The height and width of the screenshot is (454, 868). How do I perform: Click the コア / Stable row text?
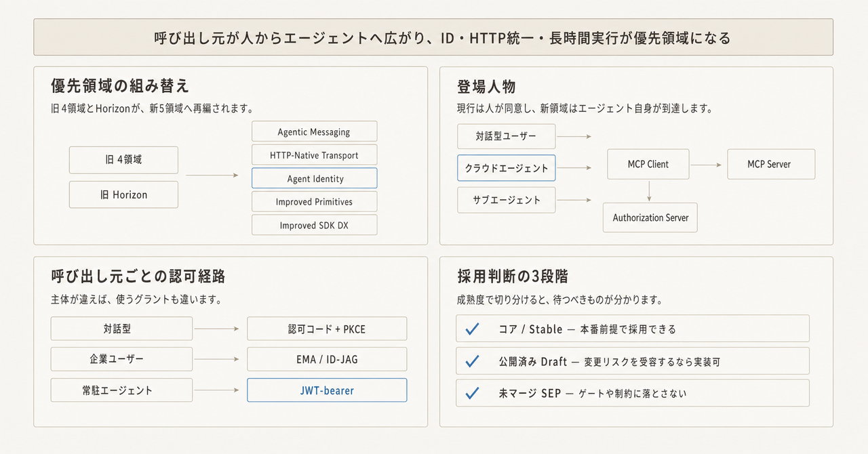pyautogui.click(x=587, y=329)
